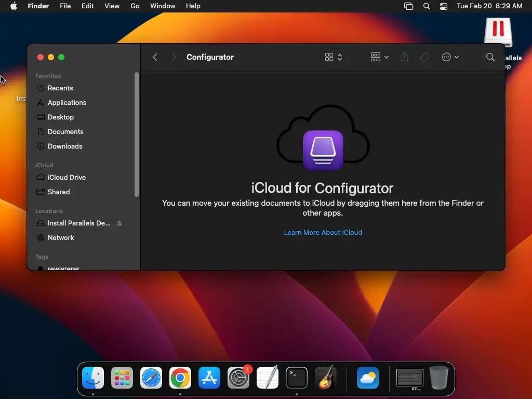Click the purple Configurator app icon
Image resolution: width=532 pixels, height=399 pixels.
(x=323, y=150)
